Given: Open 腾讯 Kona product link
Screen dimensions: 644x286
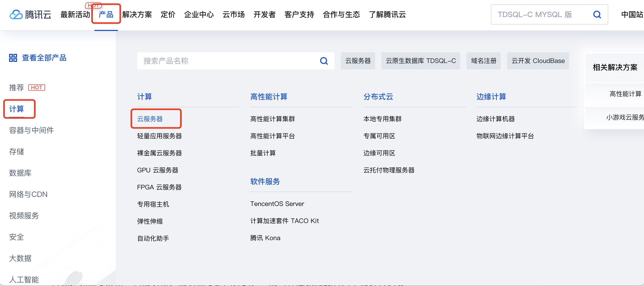Looking at the screenshot, I should coord(265,238).
